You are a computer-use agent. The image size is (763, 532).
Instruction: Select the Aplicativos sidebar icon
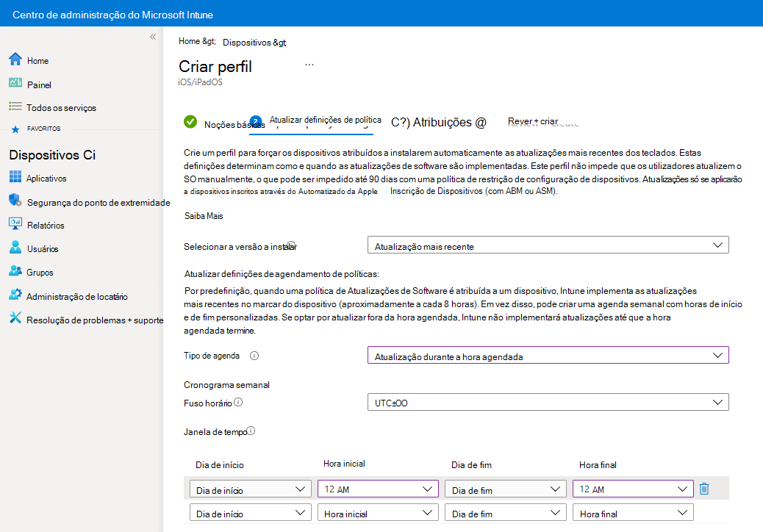tap(16, 178)
